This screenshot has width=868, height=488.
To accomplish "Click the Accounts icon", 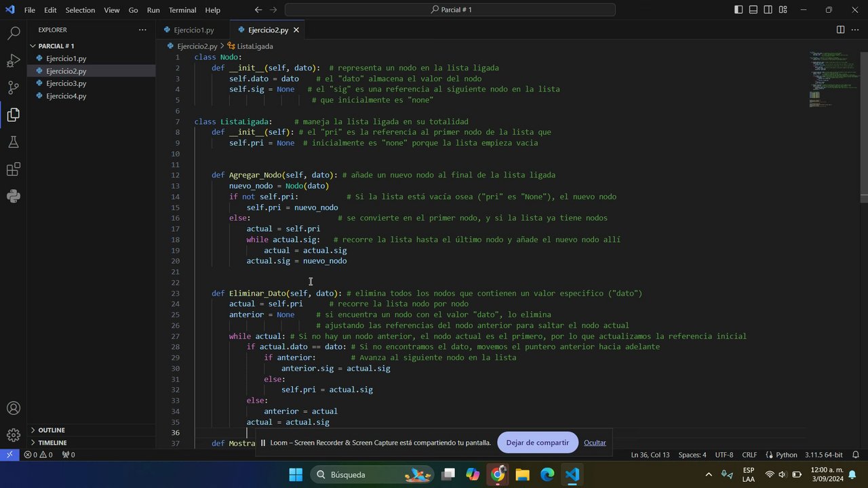I will pyautogui.click(x=14, y=409).
